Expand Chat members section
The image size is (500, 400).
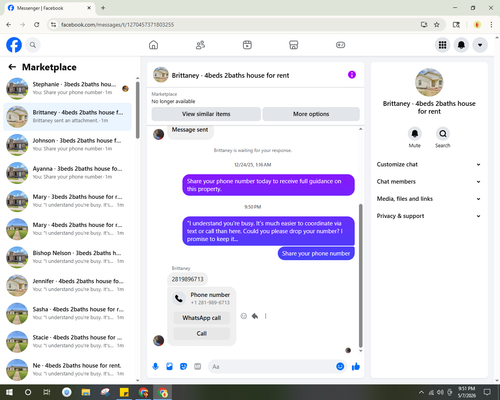429,182
